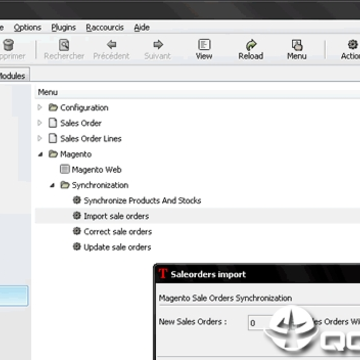This screenshot has width=360, height=360.
Task: Launch Update sale orders
Action: click(117, 247)
